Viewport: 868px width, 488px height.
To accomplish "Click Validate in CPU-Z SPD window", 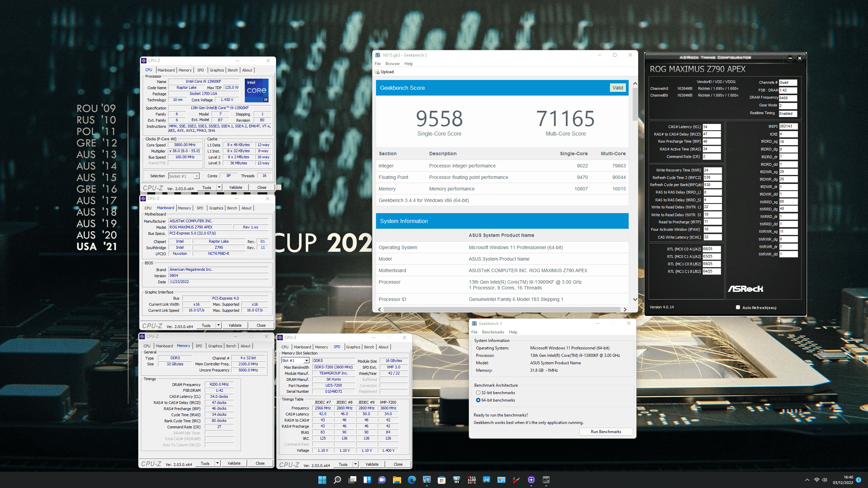I will [x=372, y=464].
